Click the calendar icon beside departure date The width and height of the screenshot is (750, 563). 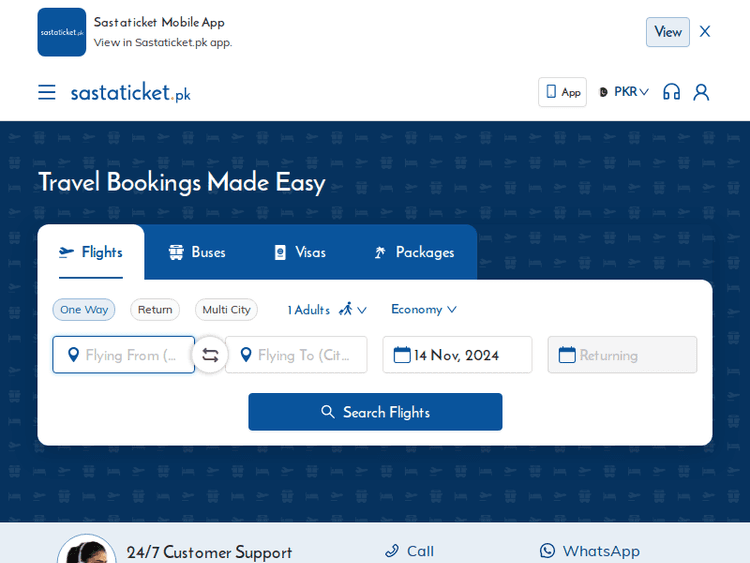402,355
